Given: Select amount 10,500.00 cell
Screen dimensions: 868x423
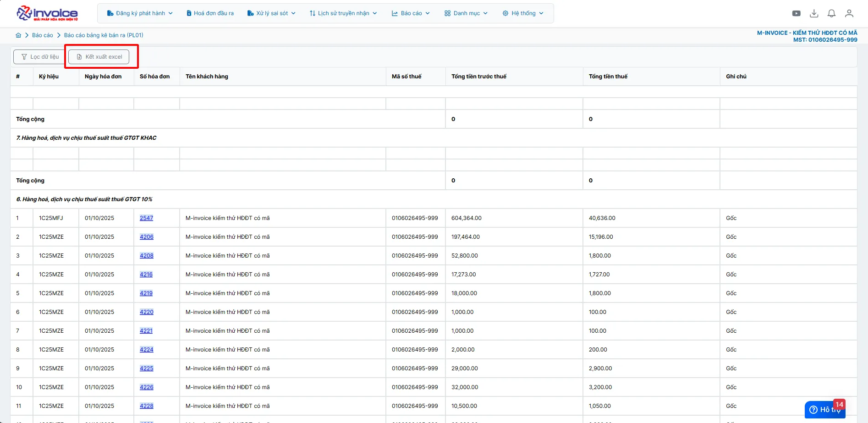Looking at the screenshot, I should click(x=514, y=406).
